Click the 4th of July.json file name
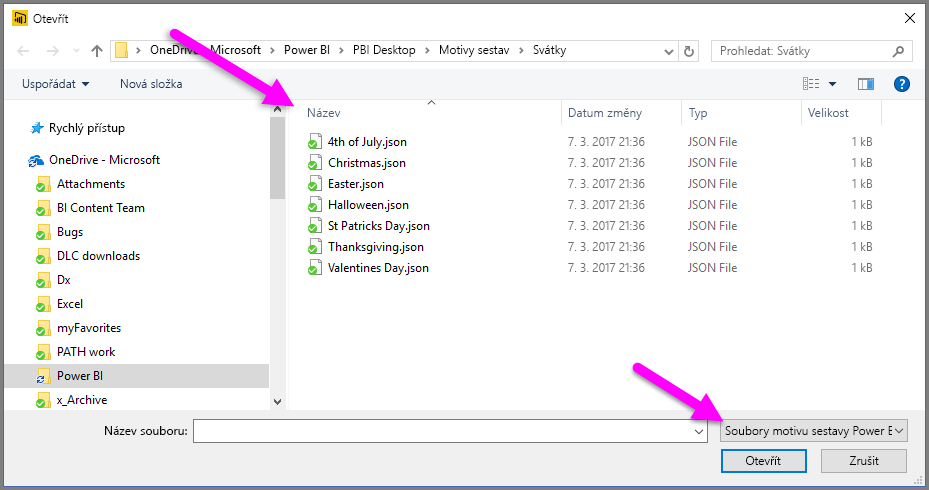Screen dimensions: 929x490 click(367, 142)
